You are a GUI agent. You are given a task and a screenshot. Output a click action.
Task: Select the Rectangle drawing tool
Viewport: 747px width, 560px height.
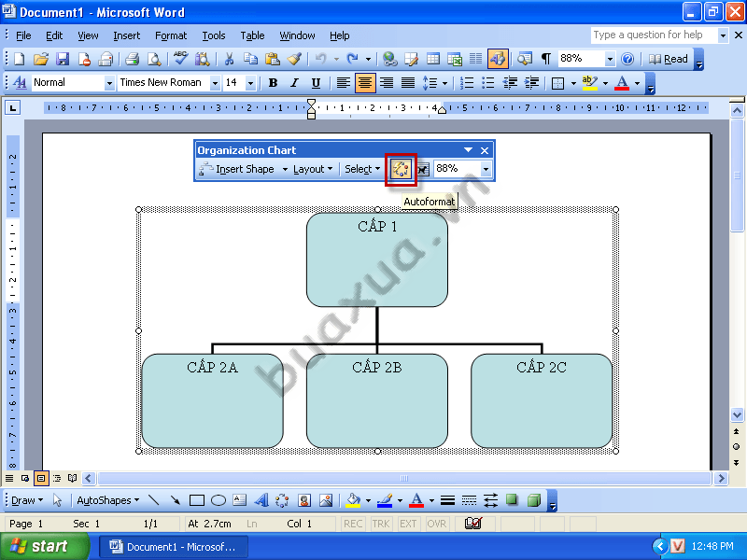[x=197, y=500]
